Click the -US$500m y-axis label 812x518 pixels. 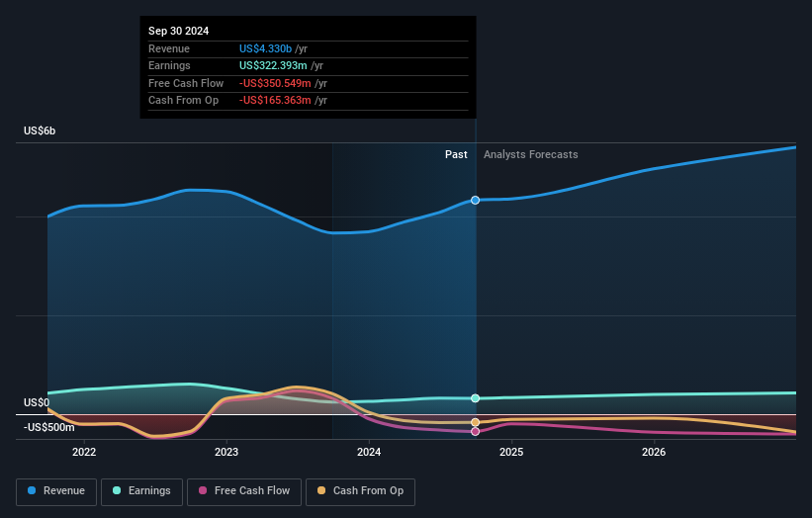coord(48,427)
